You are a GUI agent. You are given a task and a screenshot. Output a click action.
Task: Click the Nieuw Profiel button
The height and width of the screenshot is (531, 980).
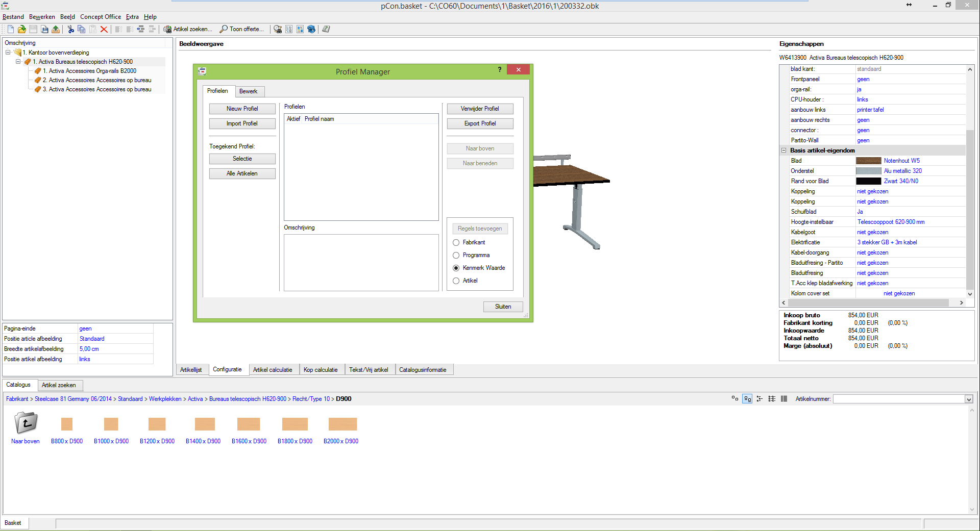point(242,109)
